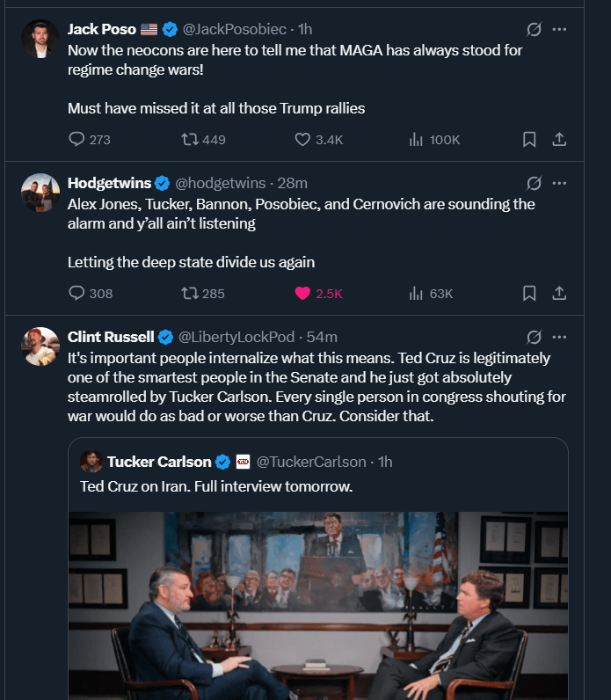View analytics on Jack Poso's post

click(x=417, y=139)
